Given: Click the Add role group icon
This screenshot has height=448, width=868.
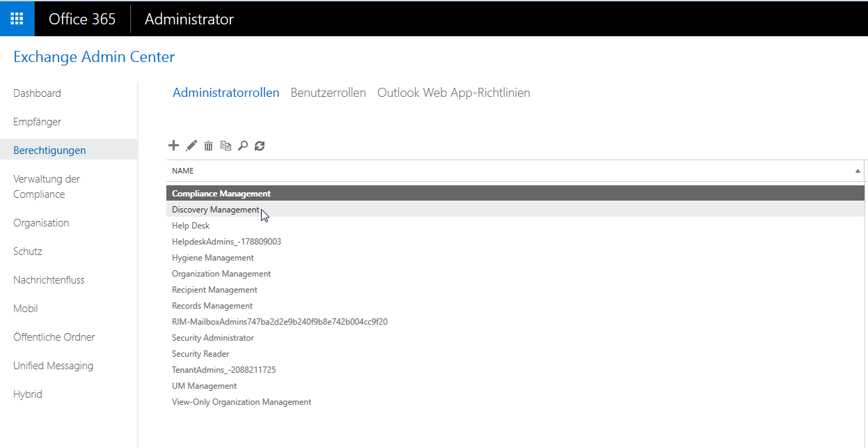Looking at the screenshot, I should click(173, 146).
